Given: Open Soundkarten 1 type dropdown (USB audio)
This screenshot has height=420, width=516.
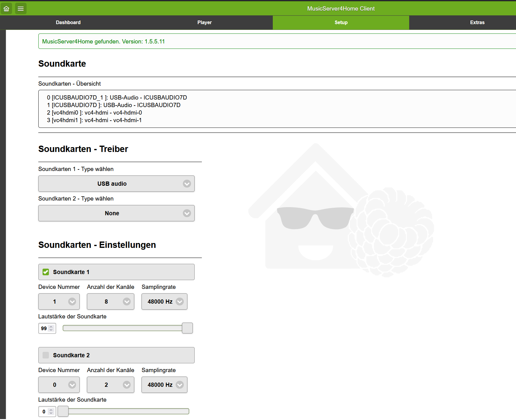Looking at the screenshot, I should 116,184.
